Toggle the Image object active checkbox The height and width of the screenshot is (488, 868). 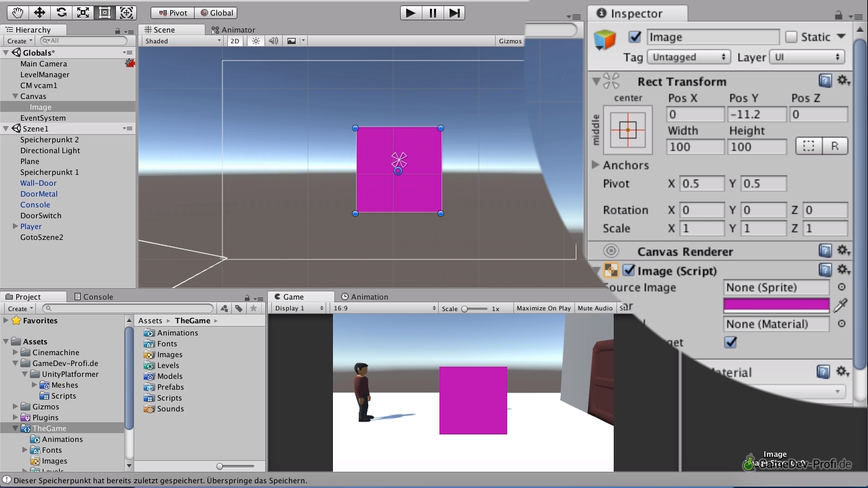tap(635, 37)
